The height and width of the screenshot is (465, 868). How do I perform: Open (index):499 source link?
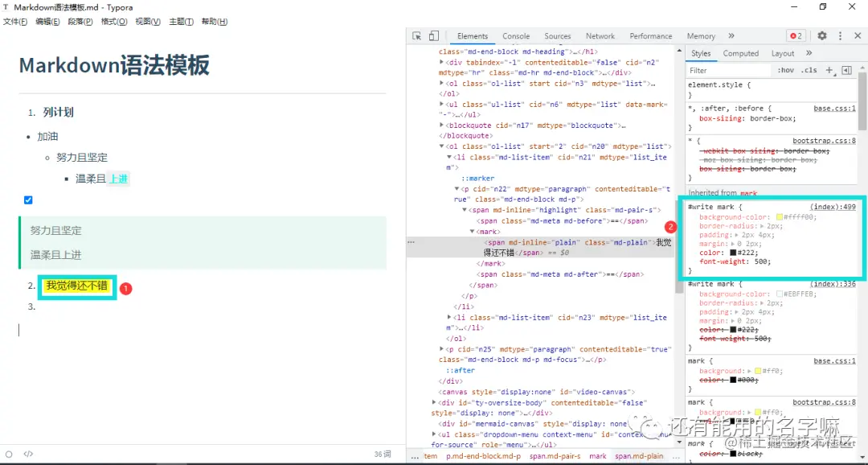pos(833,207)
